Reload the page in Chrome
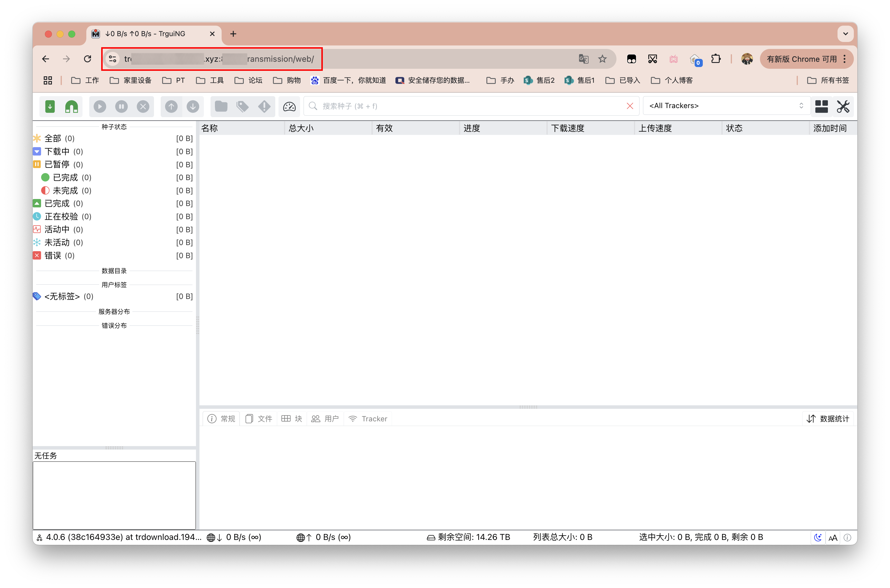890x588 pixels. coord(87,59)
